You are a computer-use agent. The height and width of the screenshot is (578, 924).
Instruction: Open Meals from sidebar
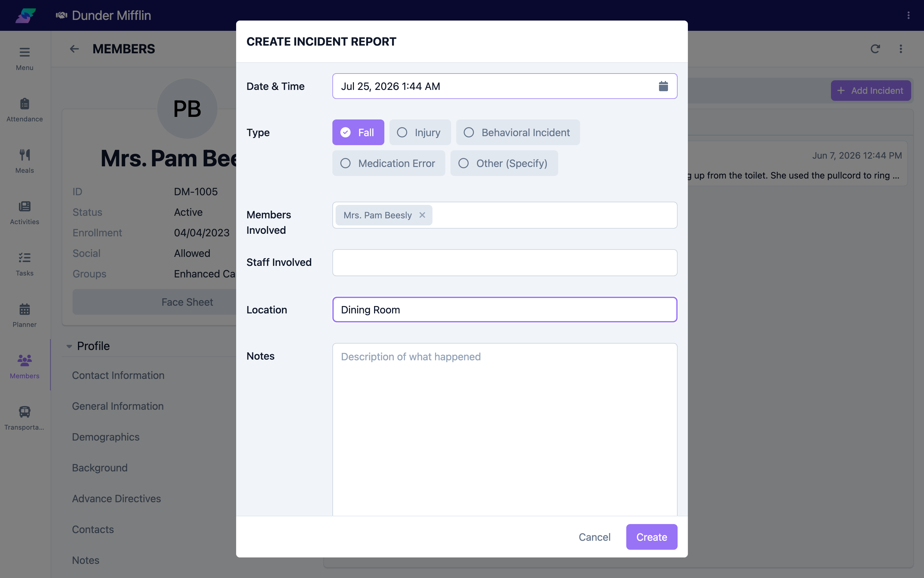(24, 161)
